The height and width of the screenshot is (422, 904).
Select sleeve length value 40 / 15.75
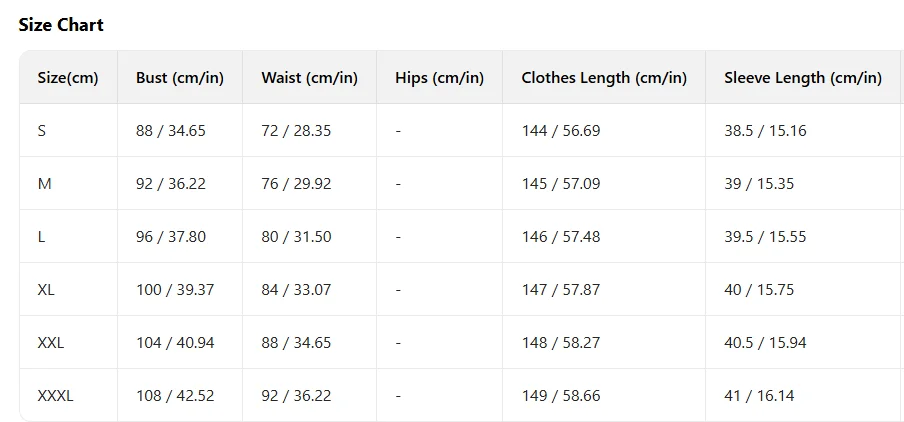point(759,290)
